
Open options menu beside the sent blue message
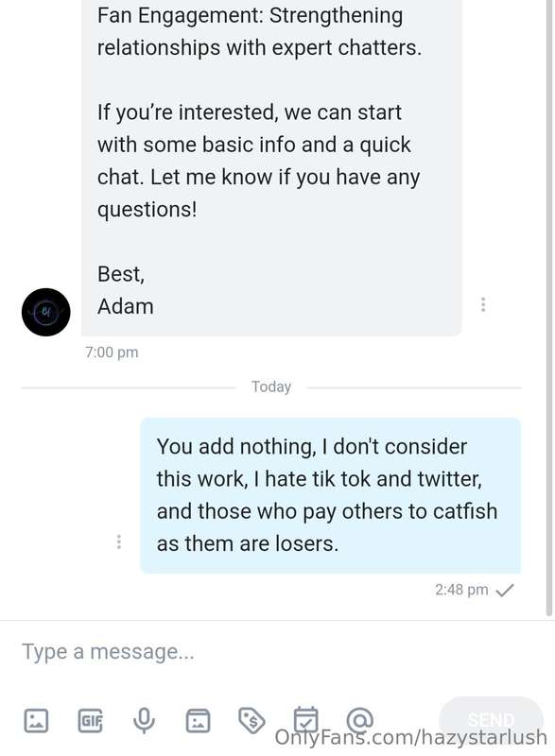pos(118,541)
